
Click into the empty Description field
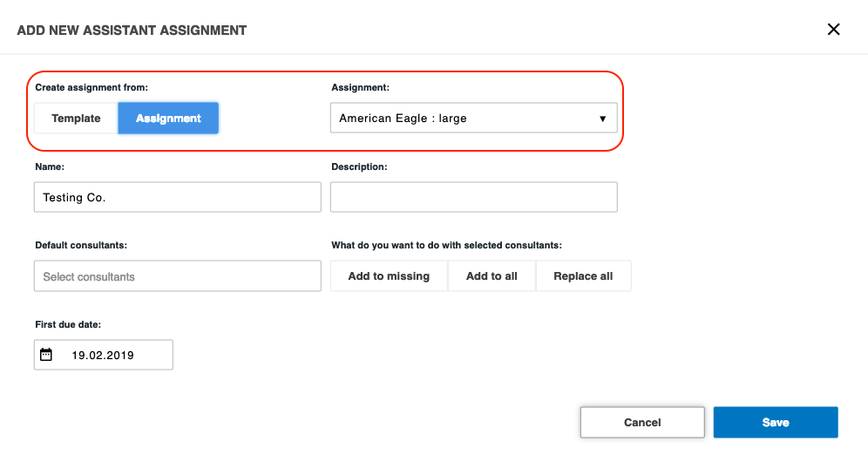tap(473, 198)
